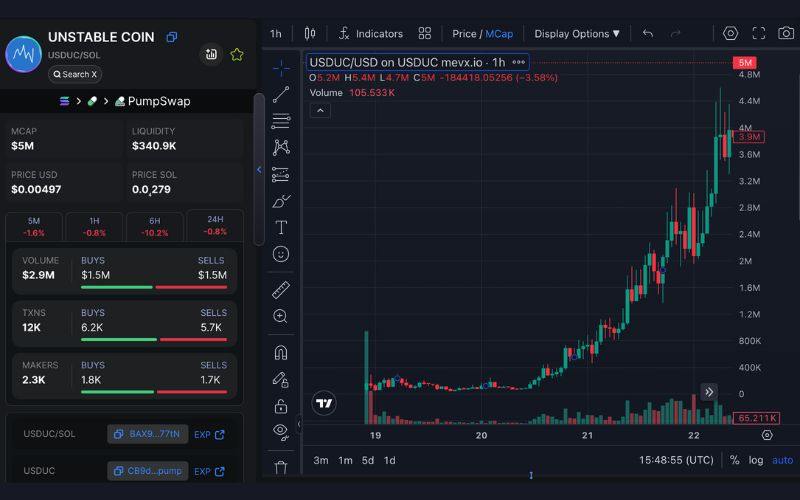Open the 1h chart interval selector

point(276,34)
